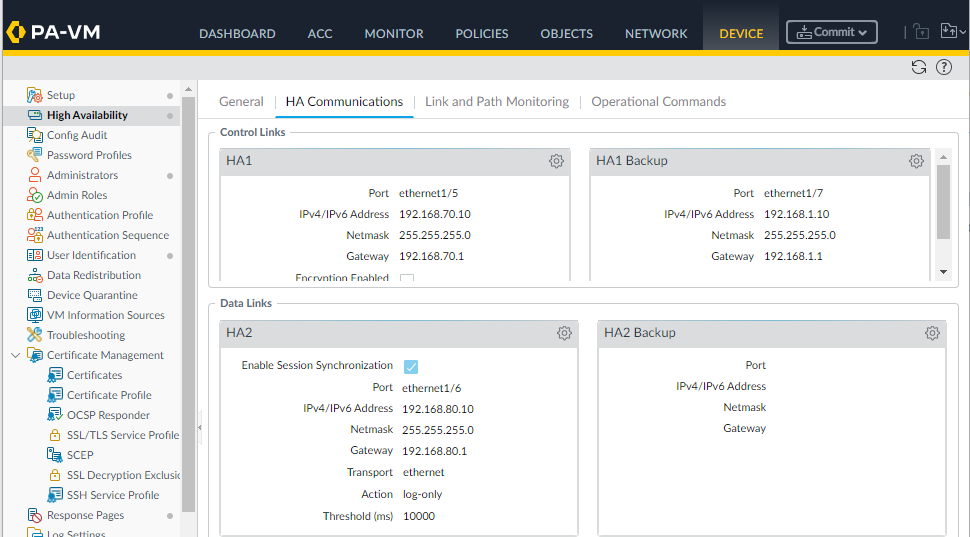The width and height of the screenshot is (970, 537).
Task: Open HA1 Backup settings gear
Action: [916, 161]
